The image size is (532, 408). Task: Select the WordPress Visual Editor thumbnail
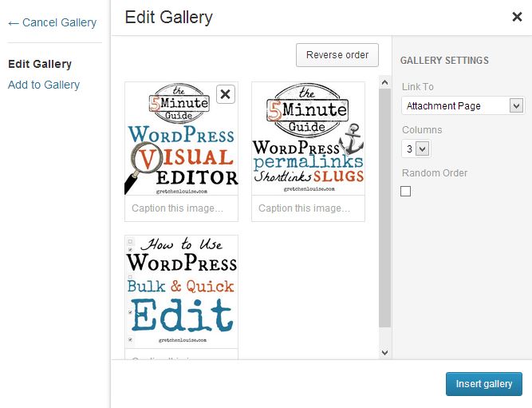[182, 139]
